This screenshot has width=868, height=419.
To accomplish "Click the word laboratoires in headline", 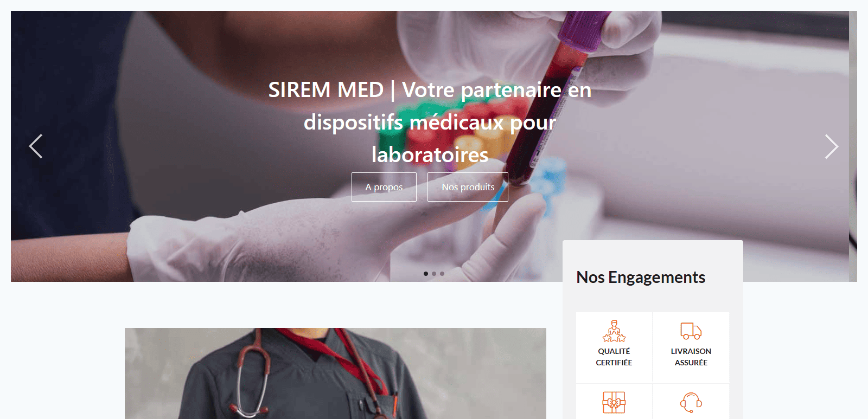I will point(430,155).
